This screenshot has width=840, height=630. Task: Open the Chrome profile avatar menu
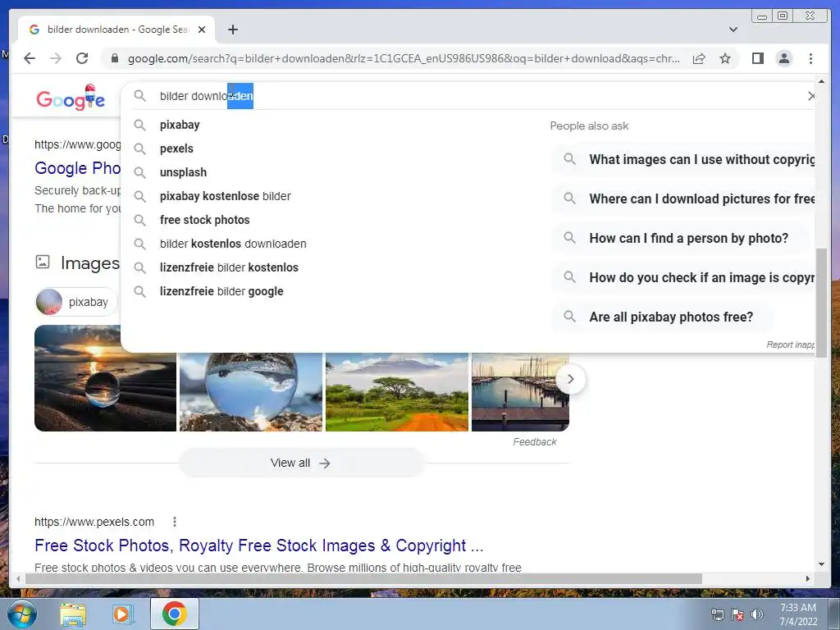coord(783,58)
